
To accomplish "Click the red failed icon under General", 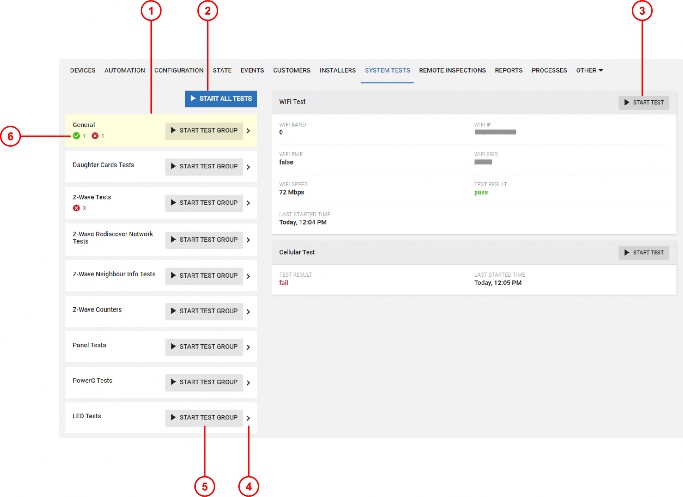I will point(95,136).
